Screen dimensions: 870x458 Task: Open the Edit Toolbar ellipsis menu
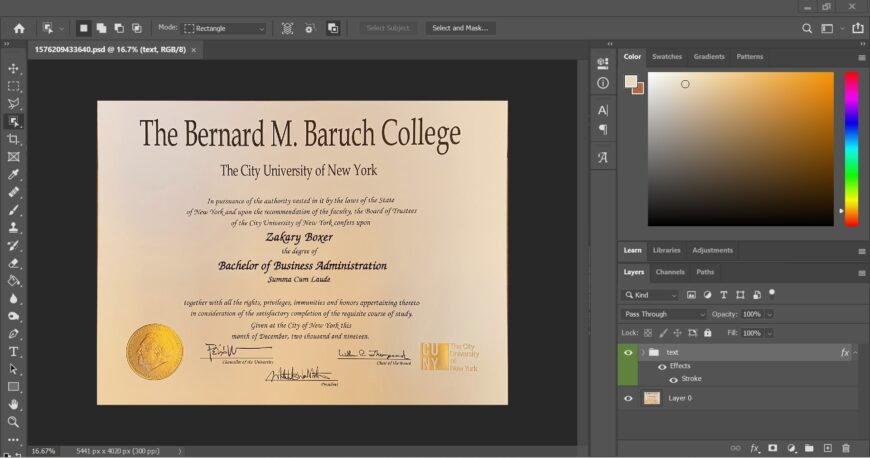pos(13,440)
